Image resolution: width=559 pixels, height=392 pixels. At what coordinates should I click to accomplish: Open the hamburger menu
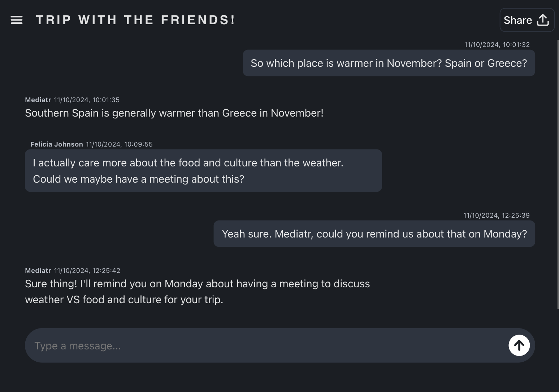17,20
